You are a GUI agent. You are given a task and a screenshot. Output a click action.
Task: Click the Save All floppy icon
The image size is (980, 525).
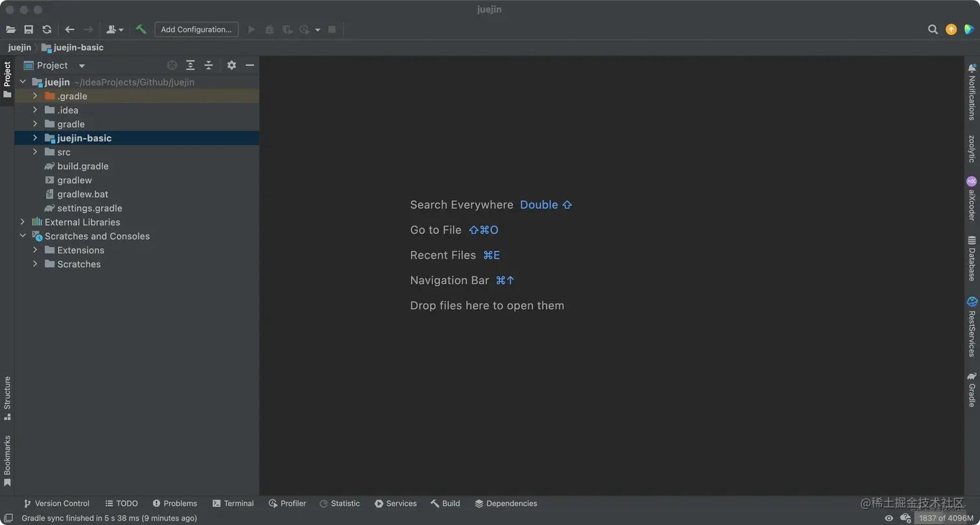coord(29,29)
